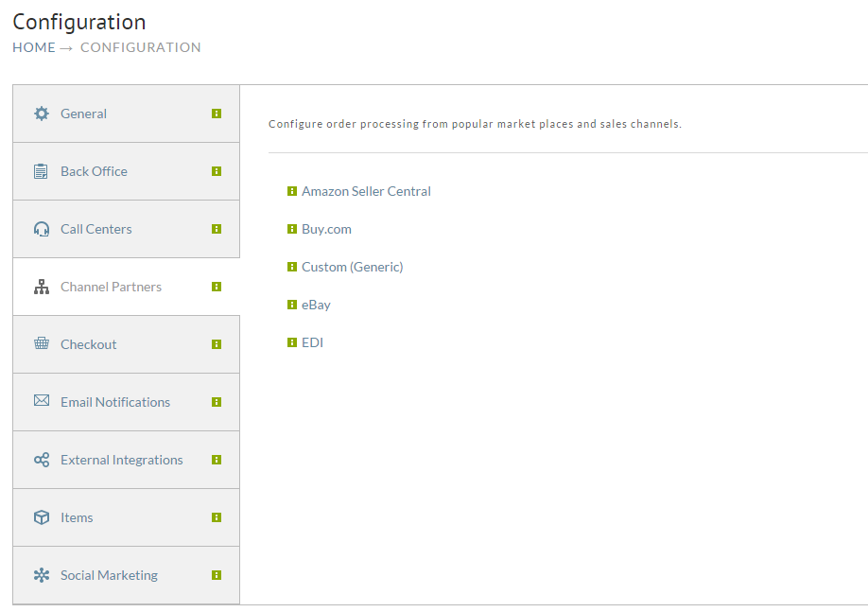Screen dimensions: 868x612
Task: Click info icon before eBay
Action: pyautogui.click(x=292, y=305)
